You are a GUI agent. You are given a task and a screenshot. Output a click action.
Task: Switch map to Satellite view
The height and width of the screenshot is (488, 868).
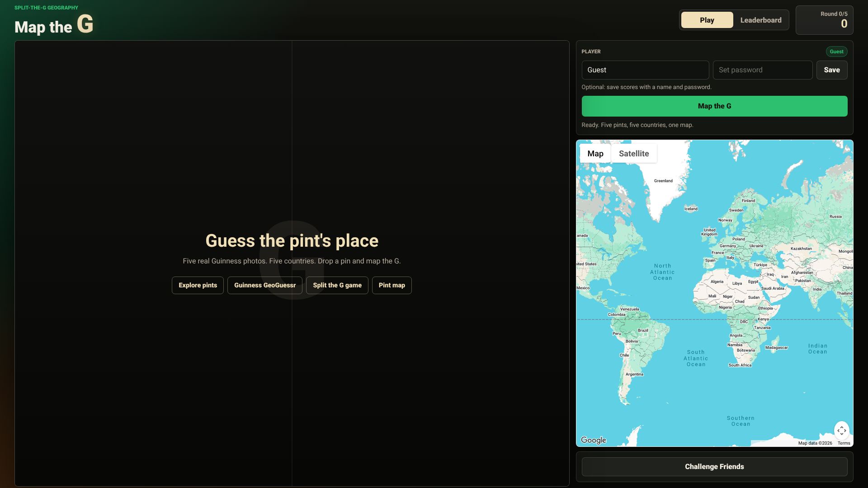coord(634,154)
